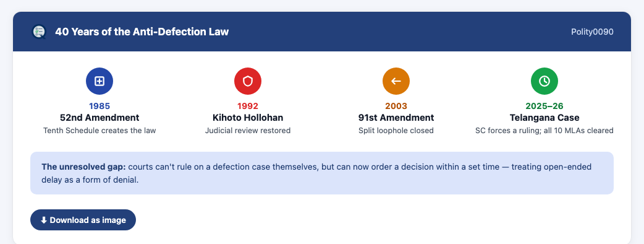Select the Polity0090 label in header
Screen dimensions: 644x244
click(x=592, y=32)
